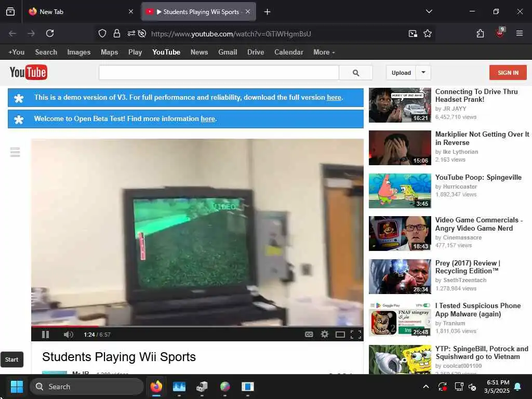Image resolution: width=532 pixels, height=399 pixels.
Task: Click the Firefox View icon in the tab bar
Action: 10,12
